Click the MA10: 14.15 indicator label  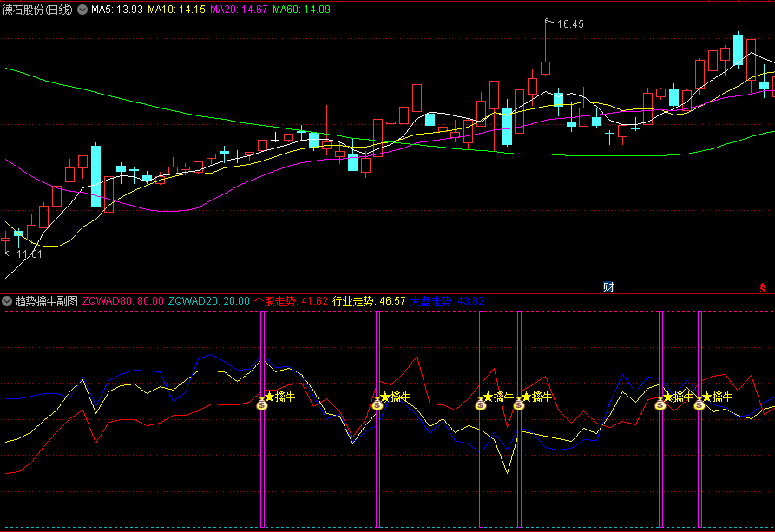[176, 10]
